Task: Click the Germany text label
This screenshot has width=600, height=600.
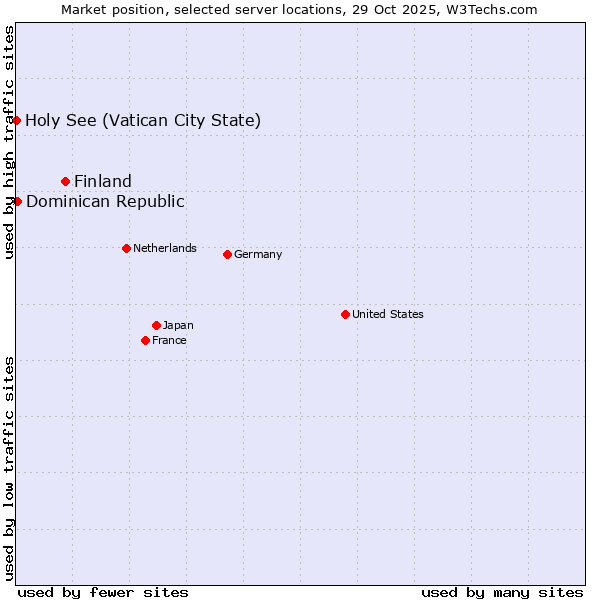Action: (258, 254)
